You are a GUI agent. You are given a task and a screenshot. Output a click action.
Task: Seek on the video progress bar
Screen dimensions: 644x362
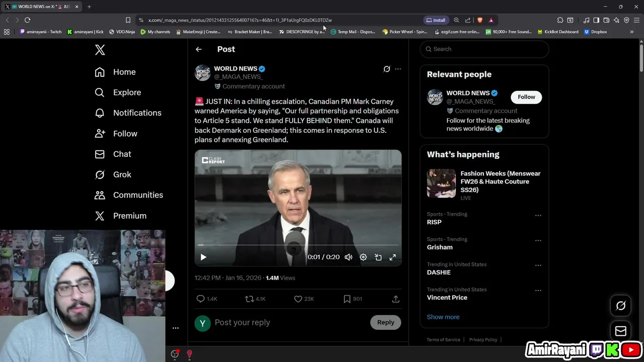pyautogui.click(x=298, y=245)
